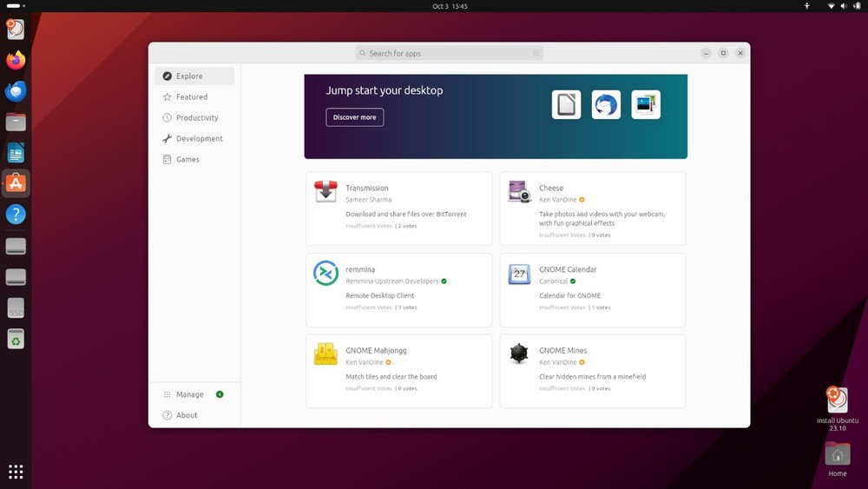Click 'Download and share files over BitTorrent' text

click(x=406, y=215)
